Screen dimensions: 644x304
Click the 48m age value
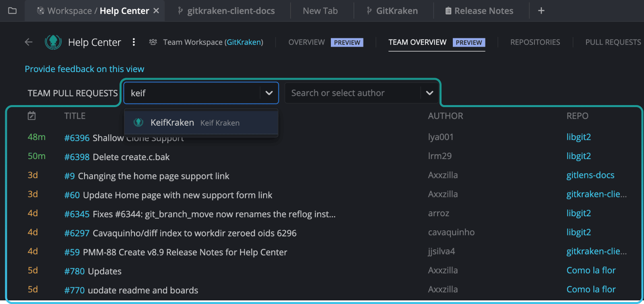(37, 137)
